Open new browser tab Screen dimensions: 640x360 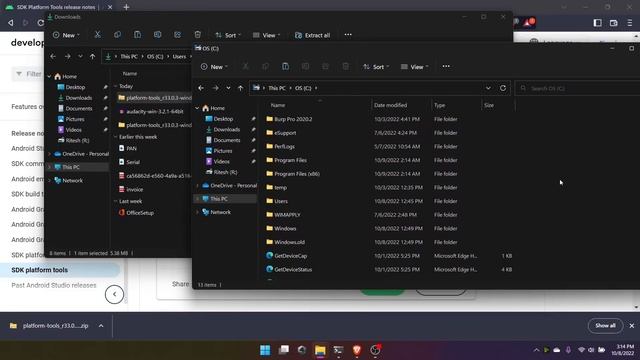[126, 7]
